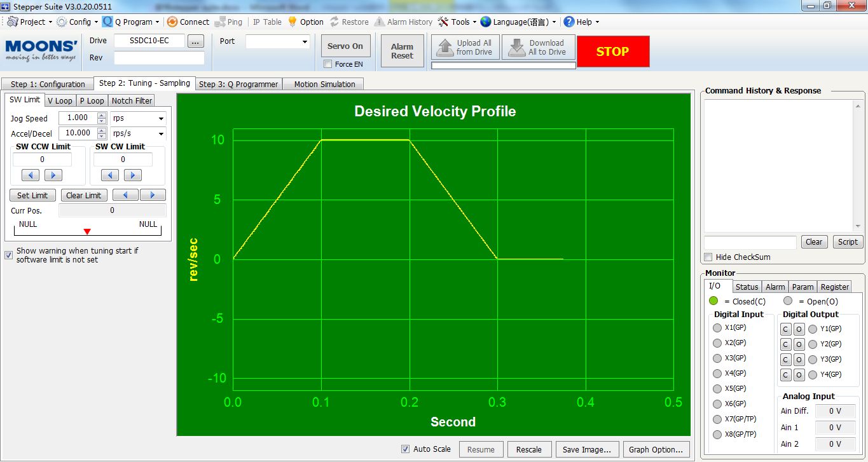Switch to the Register monitor tab
Viewport: 868px width, 462px height.
tap(834, 287)
